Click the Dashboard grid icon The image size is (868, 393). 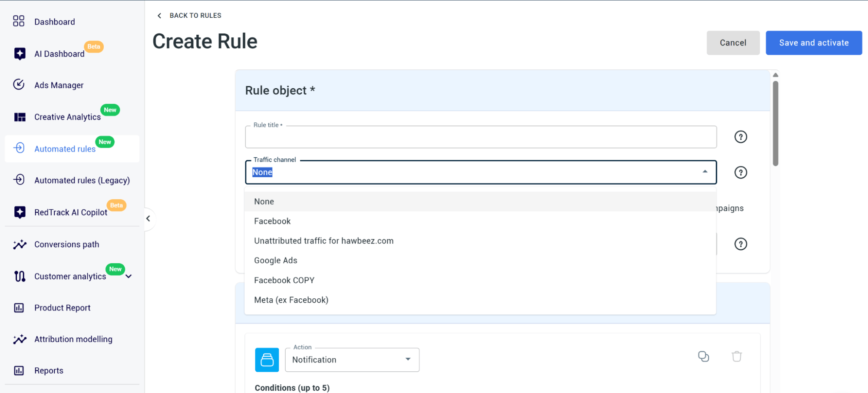point(19,21)
